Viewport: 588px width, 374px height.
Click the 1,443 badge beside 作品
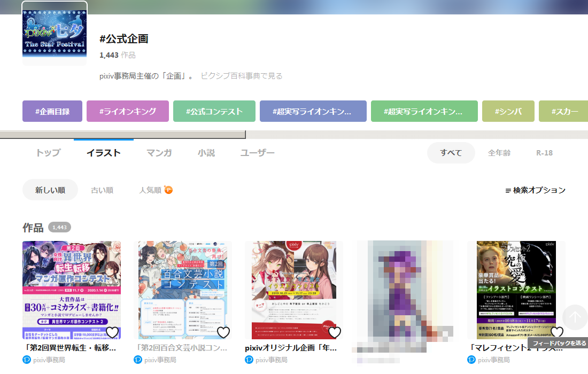pyautogui.click(x=60, y=228)
